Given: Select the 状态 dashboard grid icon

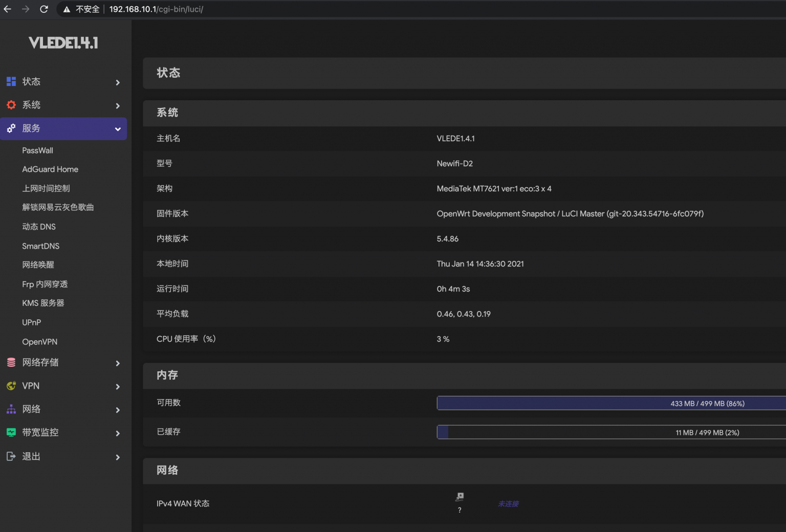Looking at the screenshot, I should coord(11,81).
